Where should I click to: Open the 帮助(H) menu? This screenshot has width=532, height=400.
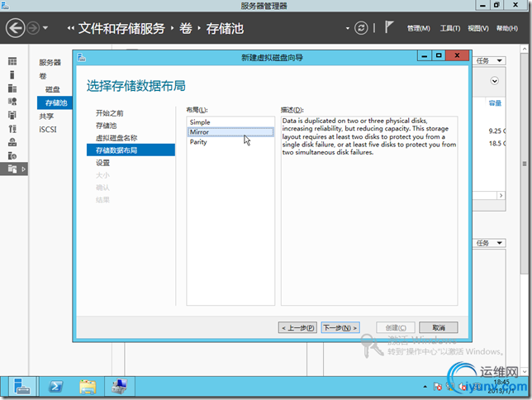pos(507,29)
